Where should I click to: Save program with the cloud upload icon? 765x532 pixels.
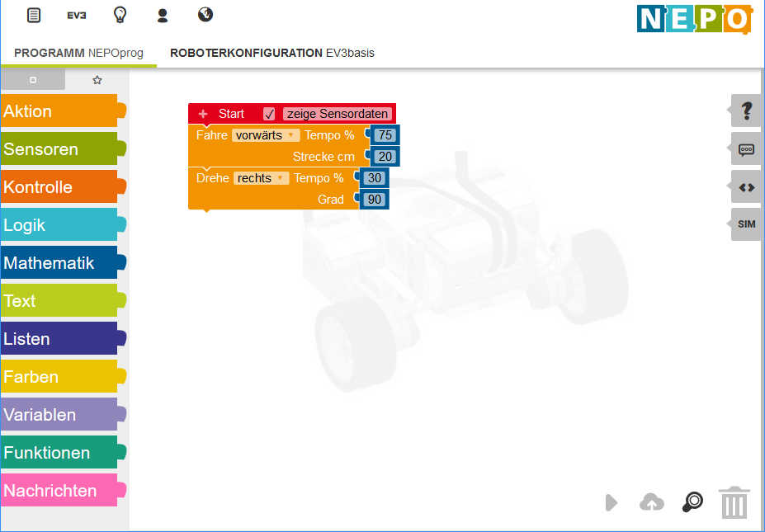pos(652,502)
